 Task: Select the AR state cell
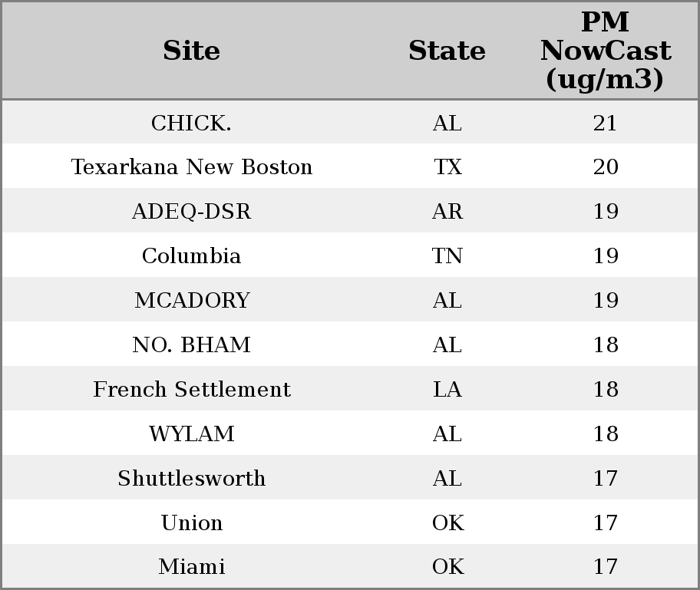click(x=447, y=212)
